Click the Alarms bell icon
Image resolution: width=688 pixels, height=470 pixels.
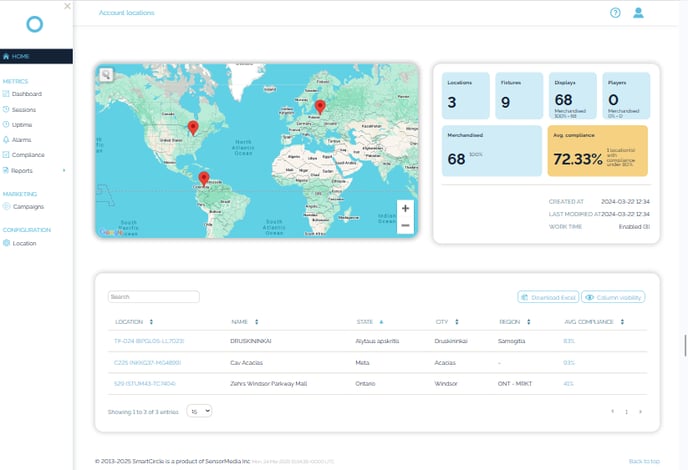pyautogui.click(x=6, y=140)
